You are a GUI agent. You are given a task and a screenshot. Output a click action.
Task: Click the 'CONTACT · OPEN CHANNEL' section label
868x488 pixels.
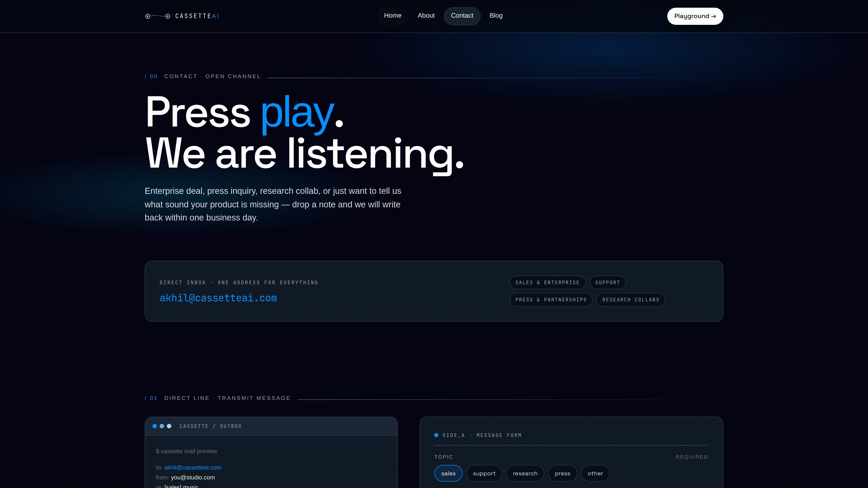[212, 76]
